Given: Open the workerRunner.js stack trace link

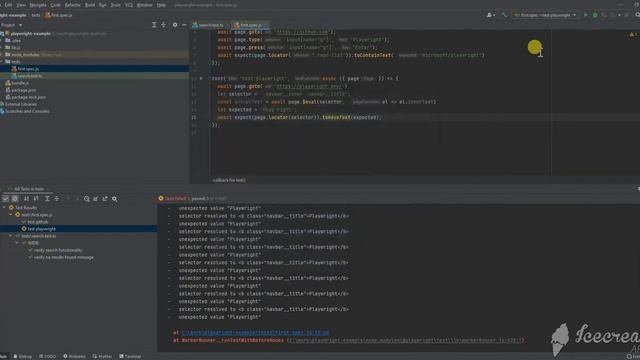Looking at the screenshot, I should 406,340.
